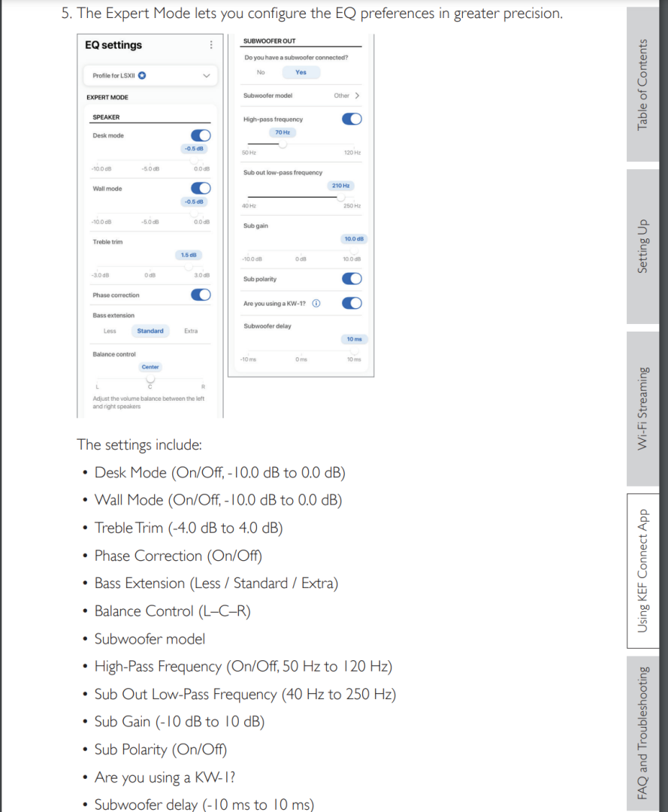The width and height of the screenshot is (668, 812).
Task: Click 'Balance Control (L–C–R)' bullet text
Action: coord(172,611)
